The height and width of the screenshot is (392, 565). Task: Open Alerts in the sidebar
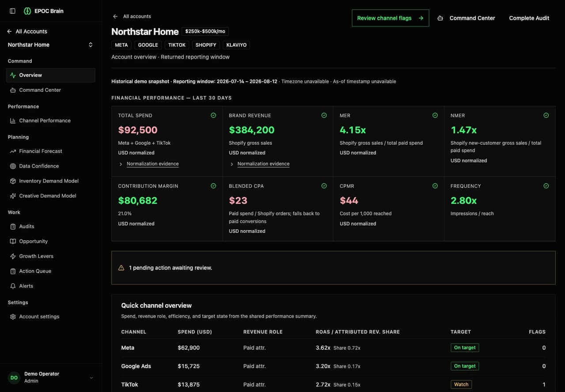click(51, 286)
